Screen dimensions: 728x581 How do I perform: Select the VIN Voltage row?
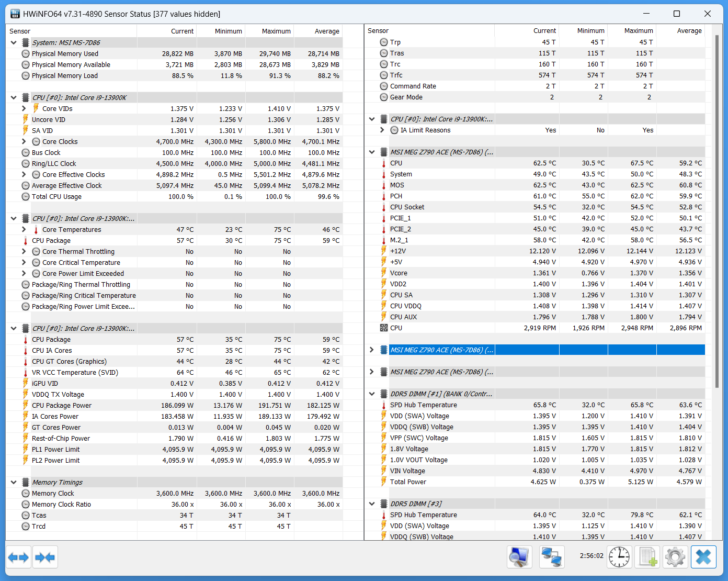pyautogui.click(x=536, y=471)
